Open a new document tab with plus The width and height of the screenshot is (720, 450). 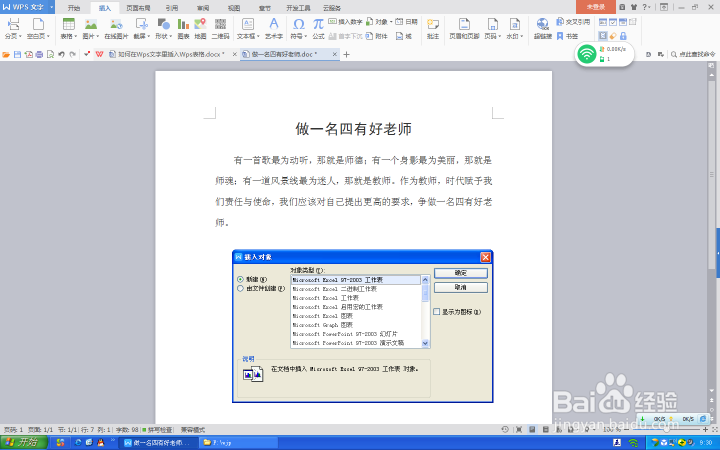pos(346,55)
